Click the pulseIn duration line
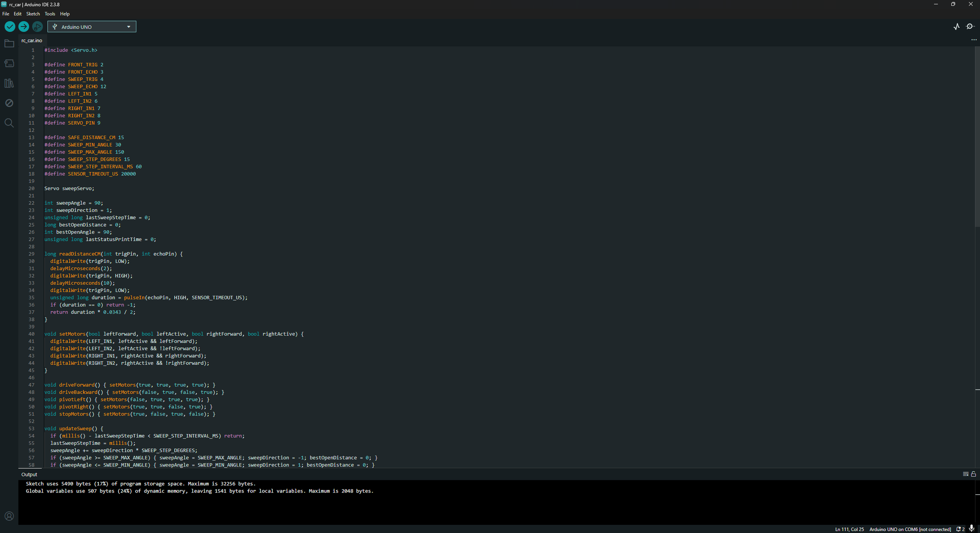 (149, 298)
